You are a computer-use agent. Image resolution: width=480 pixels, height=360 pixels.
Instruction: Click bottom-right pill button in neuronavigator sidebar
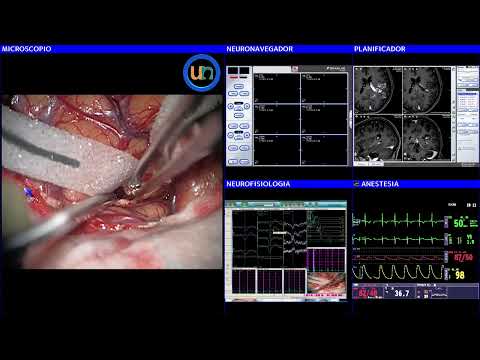[244, 162]
